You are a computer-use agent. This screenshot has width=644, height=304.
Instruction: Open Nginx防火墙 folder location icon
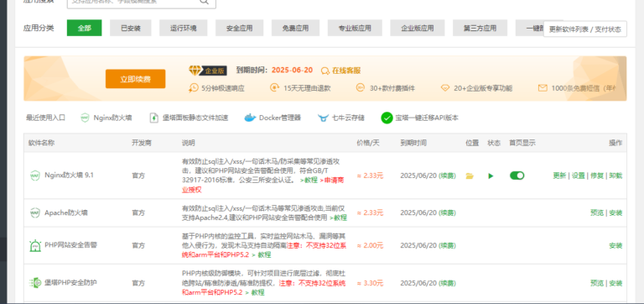470,176
